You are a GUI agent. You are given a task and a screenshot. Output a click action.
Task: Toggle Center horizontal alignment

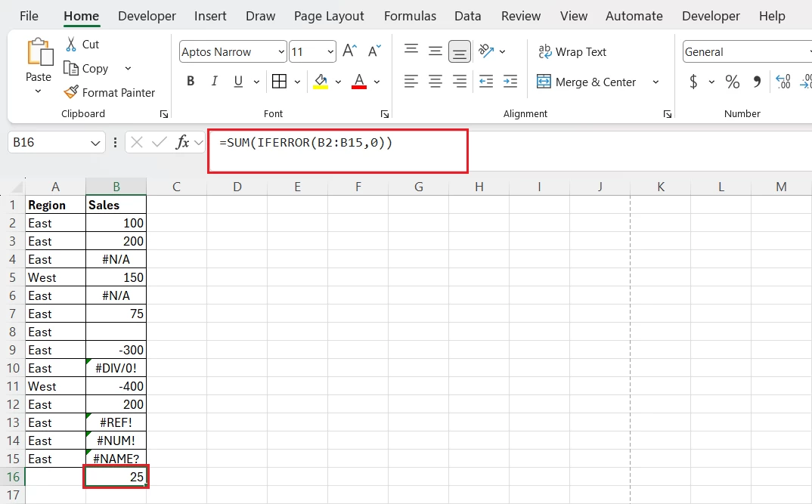tap(435, 82)
